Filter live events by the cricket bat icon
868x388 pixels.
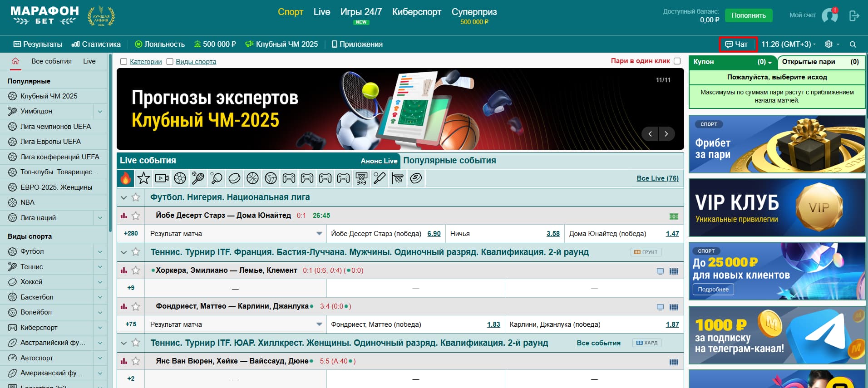(x=380, y=178)
